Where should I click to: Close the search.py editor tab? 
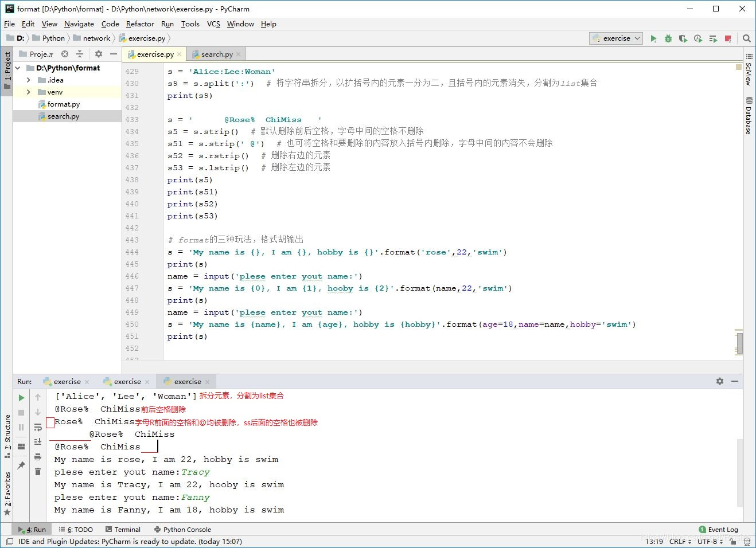239,54
